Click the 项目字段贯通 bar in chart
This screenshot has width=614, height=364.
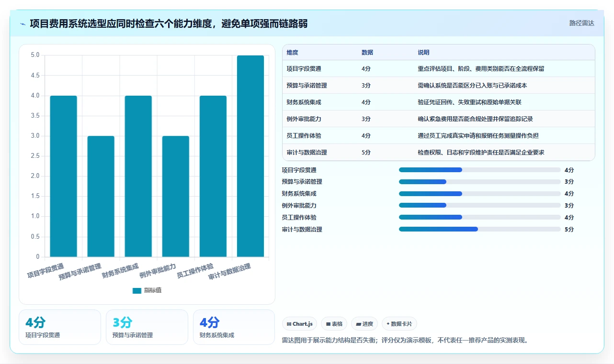(63, 176)
